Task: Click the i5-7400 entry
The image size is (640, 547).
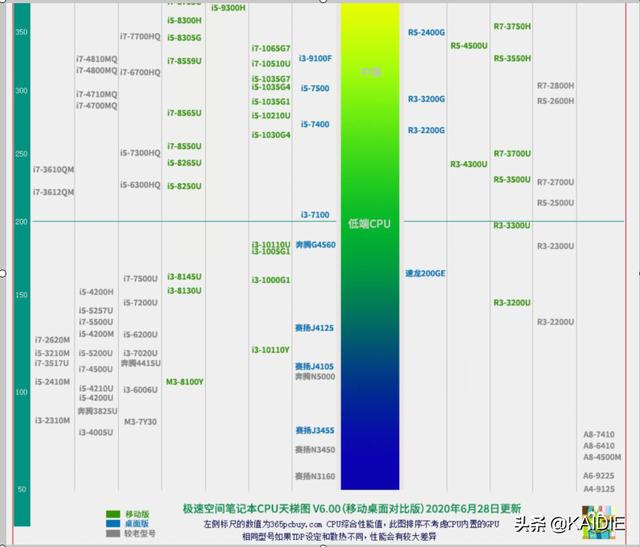Action: (315, 124)
